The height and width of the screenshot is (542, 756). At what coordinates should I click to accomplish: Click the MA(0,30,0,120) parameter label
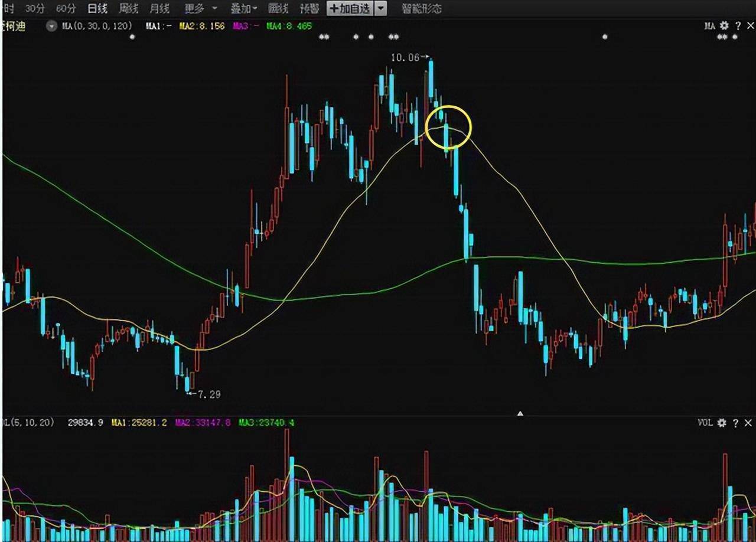pyautogui.click(x=96, y=27)
